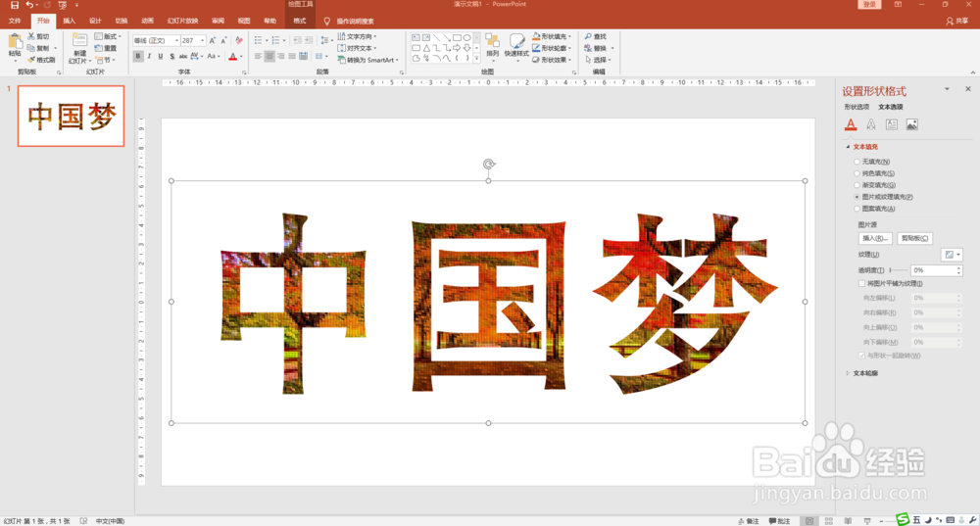The height and width of the screenshot is (526, 980).
Task: Open the font name dropdown
Action: 176,40
